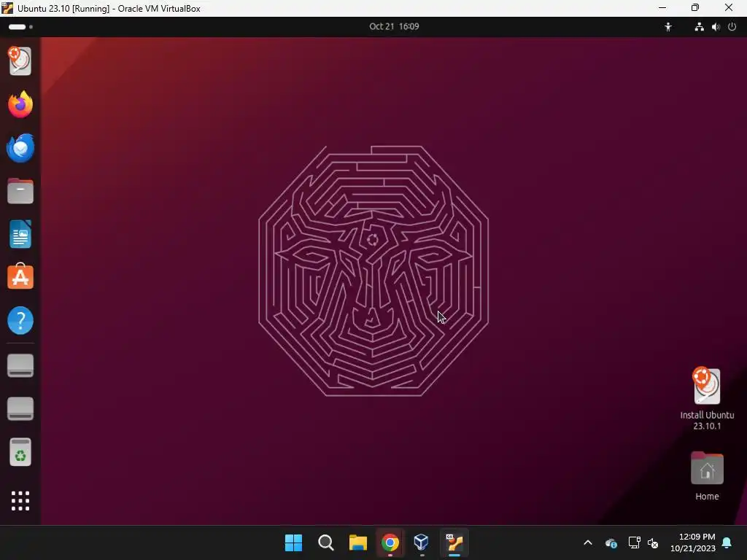Image resolution: width=747 pixels, height=560 pixels.
Task: Launch LibreOffice Writer from the dock
Action: [x=20, y=234]
